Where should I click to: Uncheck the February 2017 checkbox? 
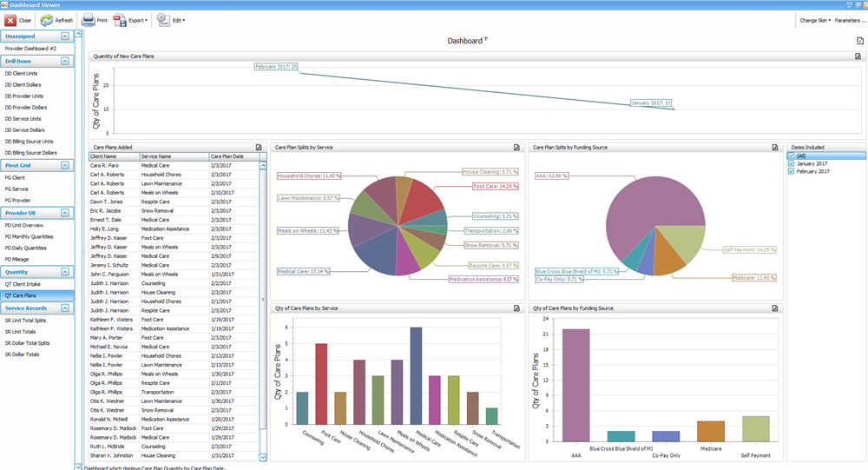pos(791,171)
